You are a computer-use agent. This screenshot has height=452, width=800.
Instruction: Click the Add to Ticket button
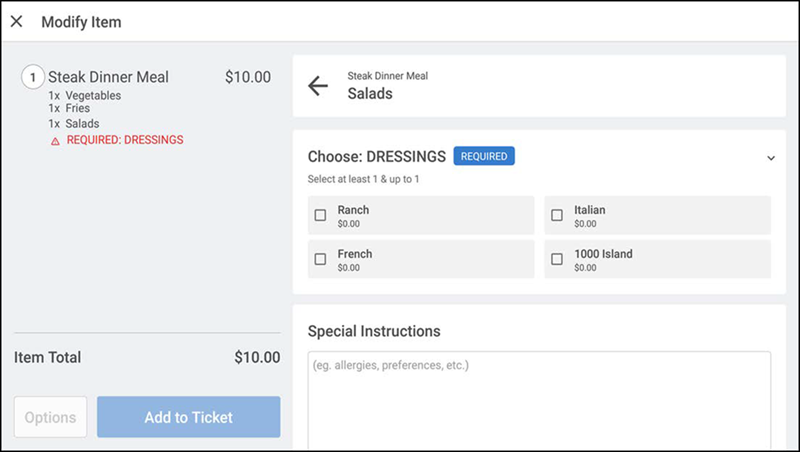(189, 417)
